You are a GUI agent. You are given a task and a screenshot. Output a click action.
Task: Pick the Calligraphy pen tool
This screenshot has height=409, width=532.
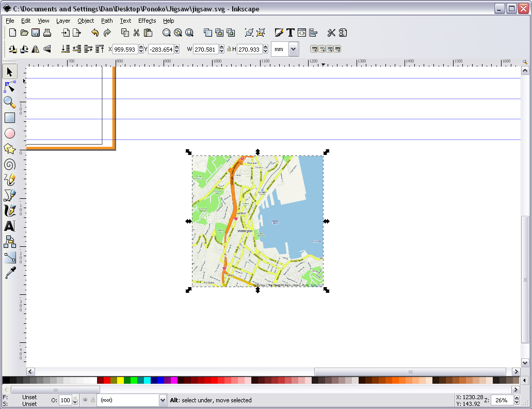pyautogui.click(x=9, y=211)
